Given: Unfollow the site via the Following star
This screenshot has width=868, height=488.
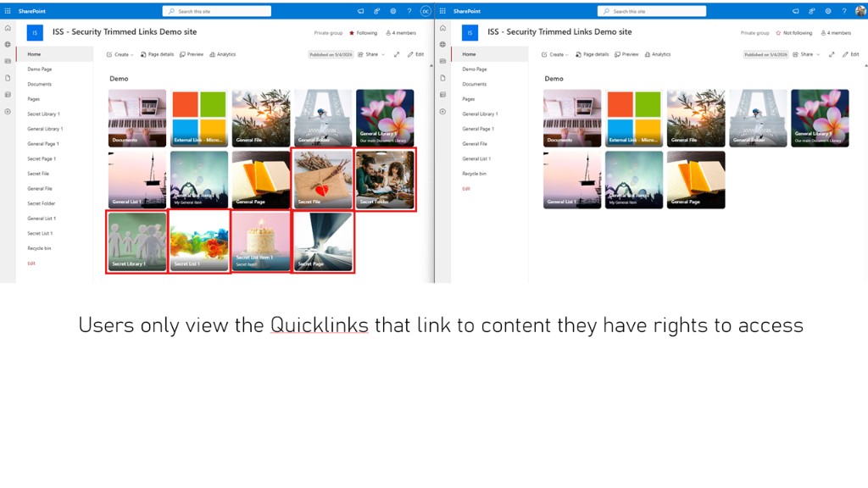Looking at the screenshot, I should click(x=363, y=33).
